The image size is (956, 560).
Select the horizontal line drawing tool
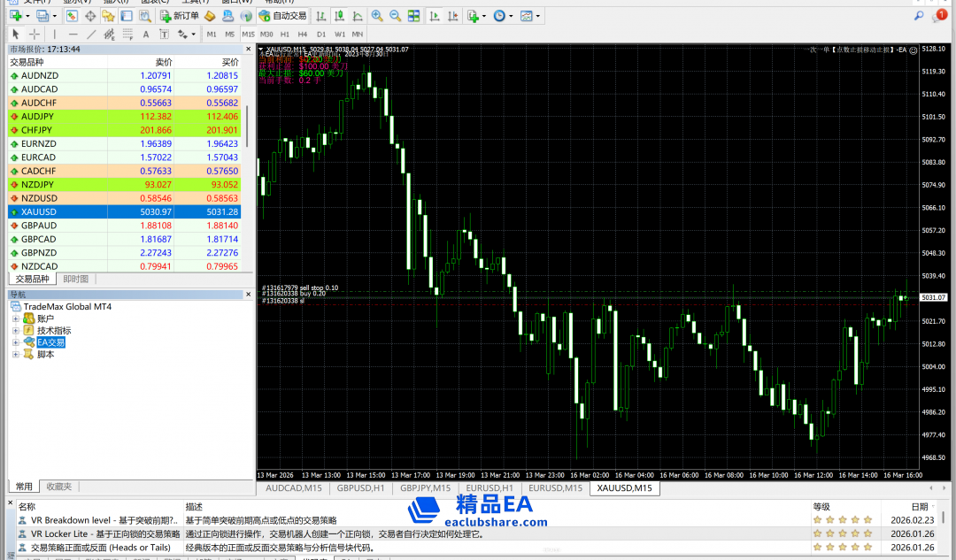tap(73, 35)
